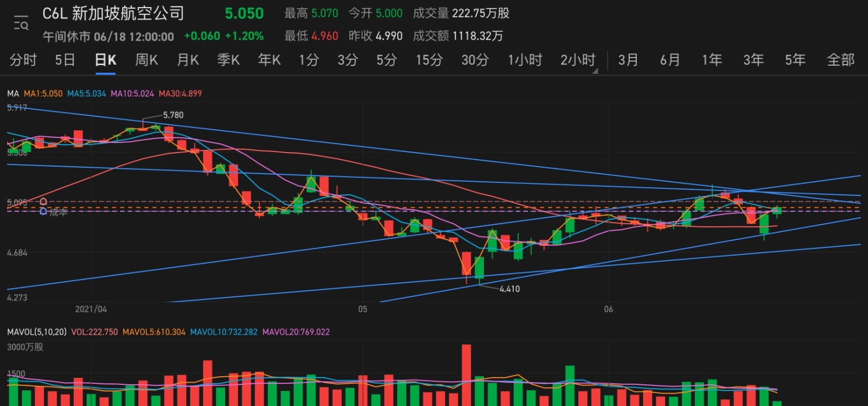Click the MA1:5.050 indicator value
Viewport: 868px width, 406px height.
(43, 93)
